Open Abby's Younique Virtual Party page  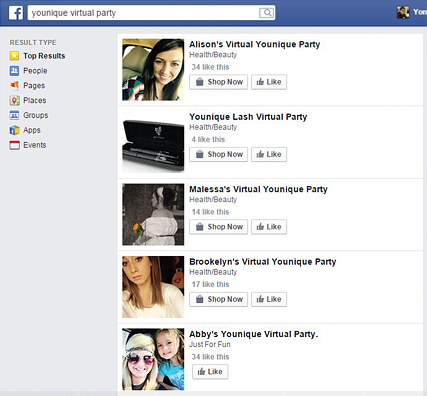coord(253,334)
